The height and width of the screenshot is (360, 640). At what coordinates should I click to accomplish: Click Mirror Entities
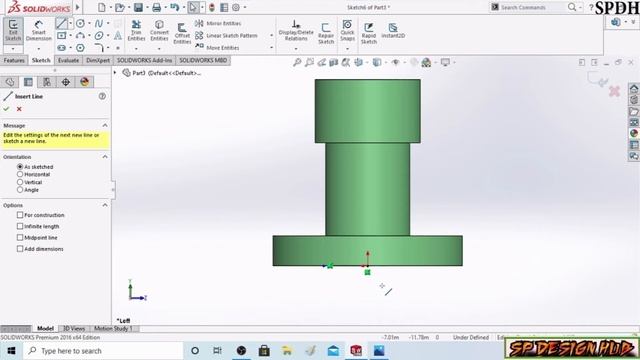pos(218,23)
